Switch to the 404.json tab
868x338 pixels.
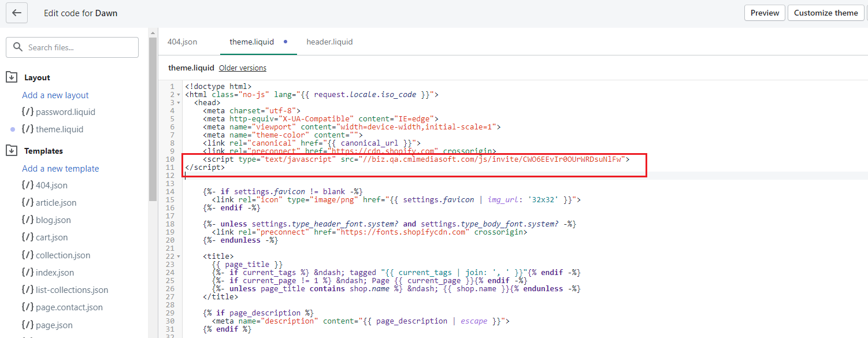[x=182, y=42]
